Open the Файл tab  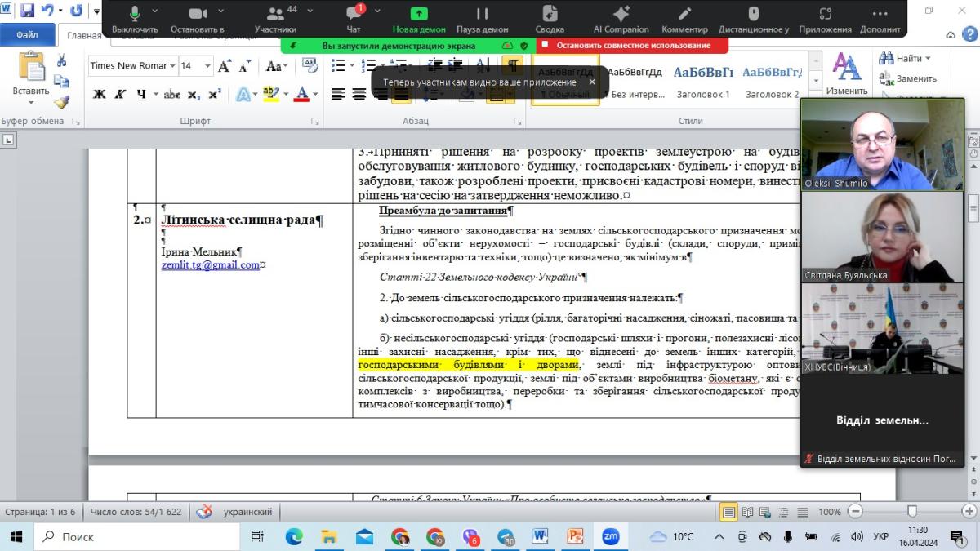27,35
